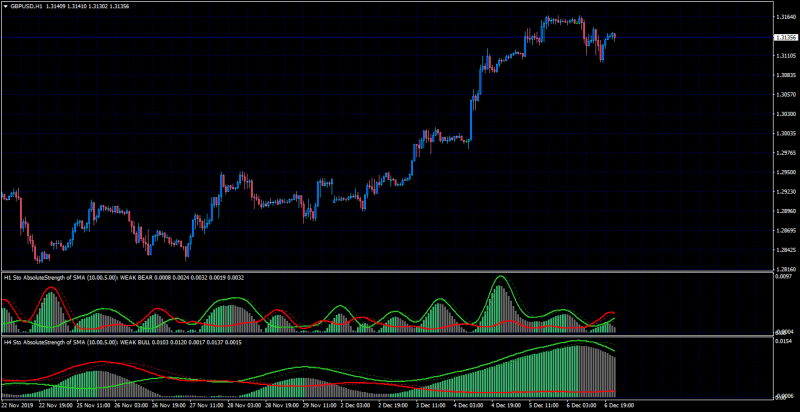Click time axis label 25 Nov 11:00

coord(92,405)
